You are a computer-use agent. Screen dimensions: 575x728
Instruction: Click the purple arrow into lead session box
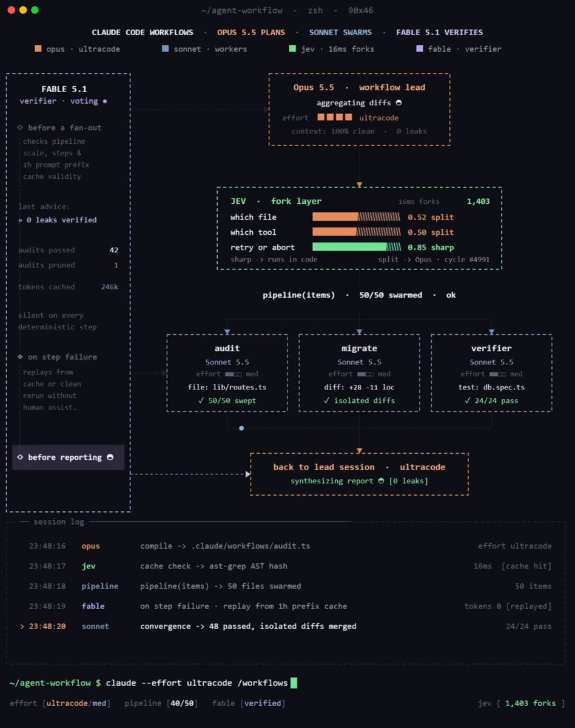tap(247, 474)
